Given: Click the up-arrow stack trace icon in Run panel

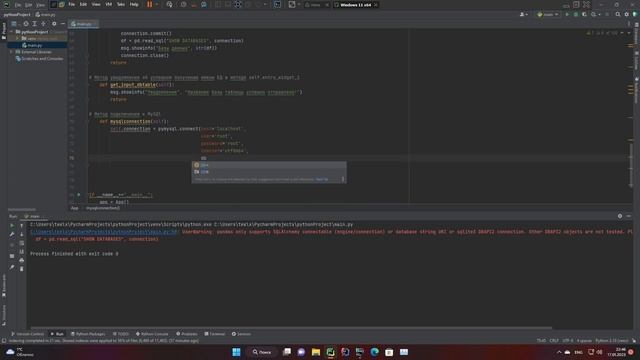Looking at the screenshot, I should pos(22,226).
